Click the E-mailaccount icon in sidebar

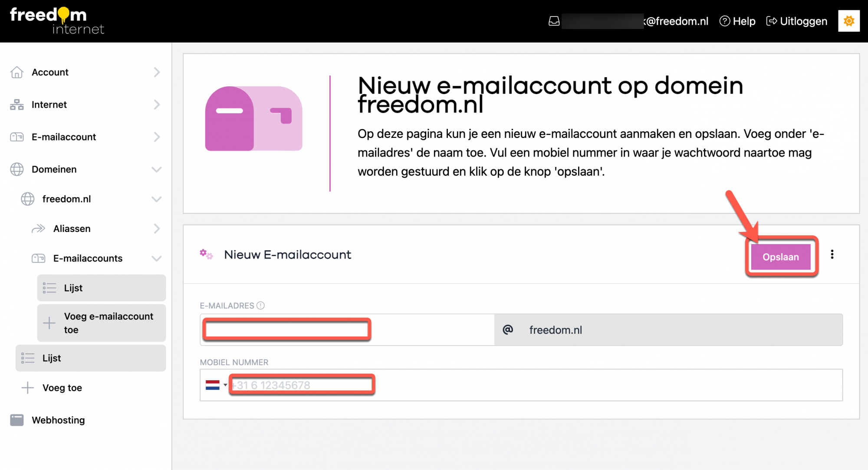(17, 137)
